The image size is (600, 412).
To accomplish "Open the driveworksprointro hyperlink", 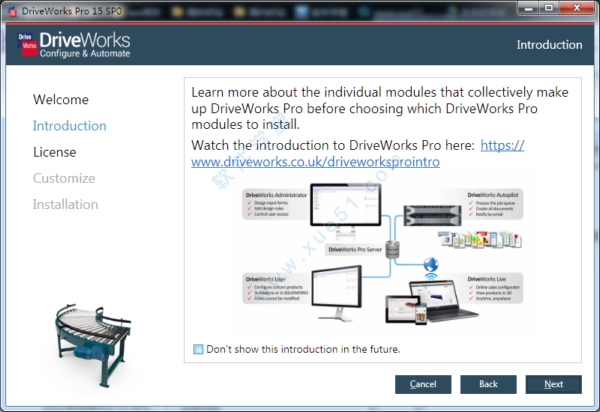I will tap(315, 162).
